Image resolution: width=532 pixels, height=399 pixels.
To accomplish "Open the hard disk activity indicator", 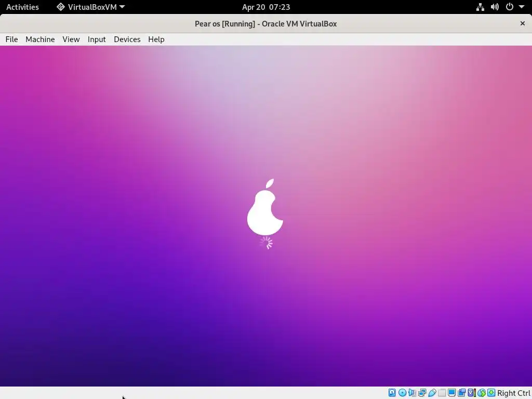I will click(392, 393).
